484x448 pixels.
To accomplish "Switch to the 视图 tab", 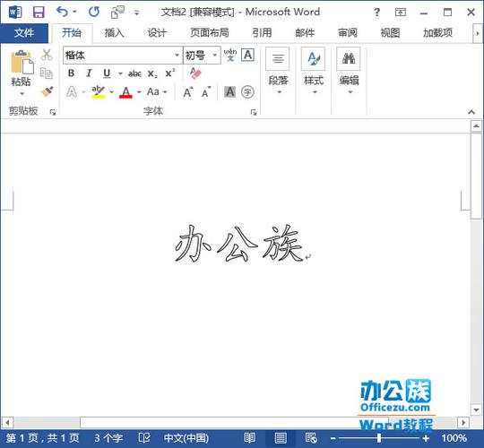I will pos(390,33).
